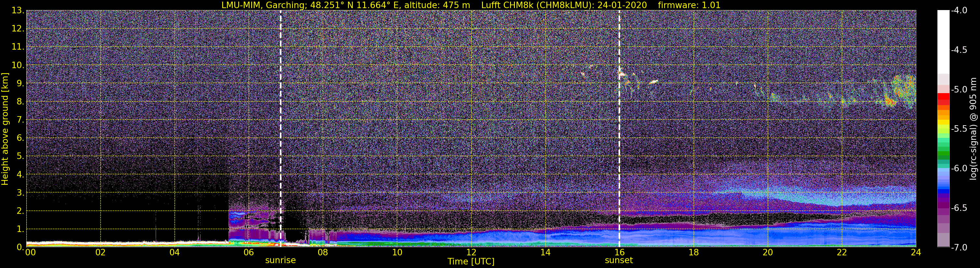Click the '12' time axis tick label
This screenshot has width=980, height=268.
471,252
